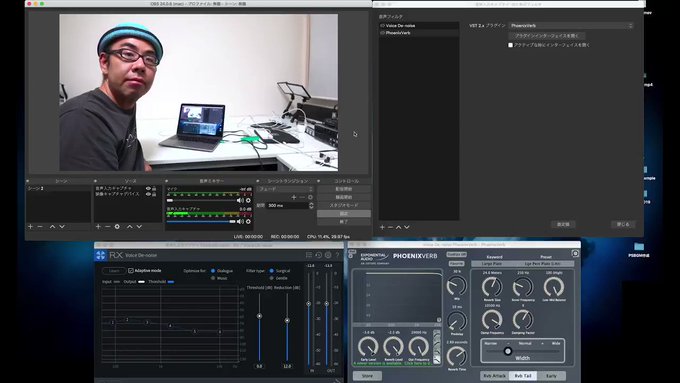Screen dimensions: 680x383
Task: Move the scene up in the Scenes panel
Action: [x=52, y=226]
